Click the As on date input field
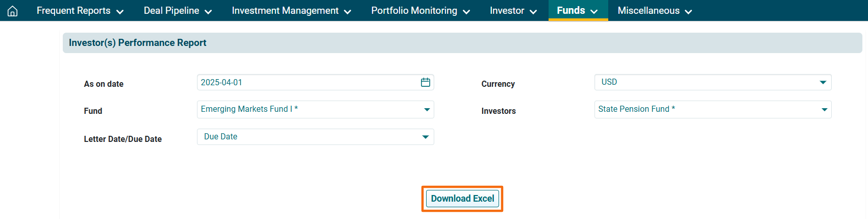The height and width of the screenshot is (219, 868). (306, 82)
